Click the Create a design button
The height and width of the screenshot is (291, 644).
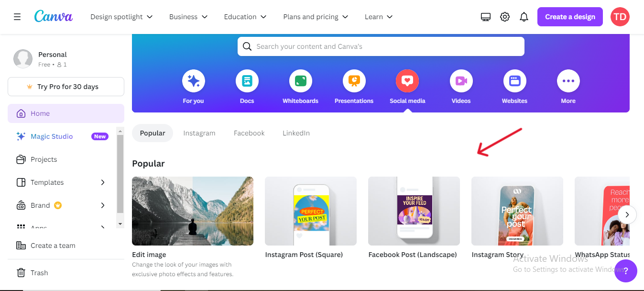(x=570, y=17)
